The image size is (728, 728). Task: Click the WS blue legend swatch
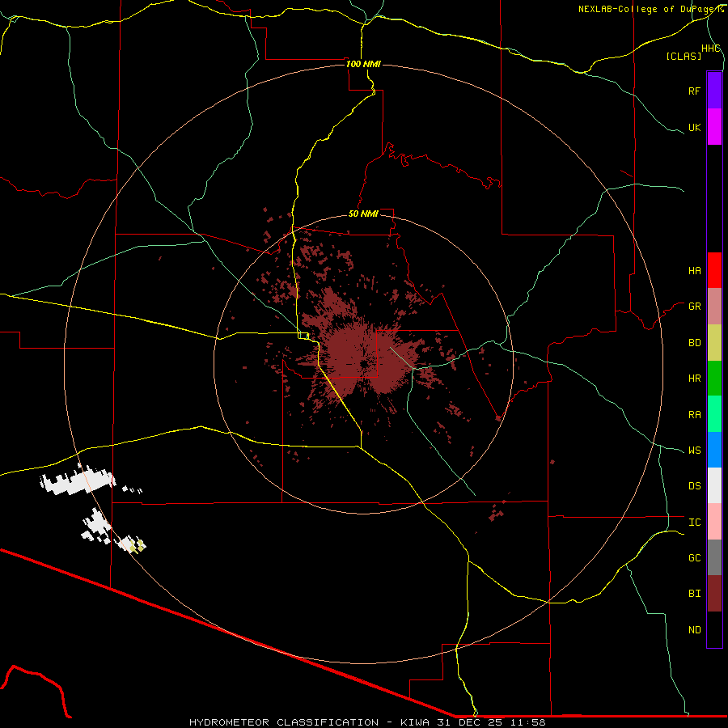point(714,450)
